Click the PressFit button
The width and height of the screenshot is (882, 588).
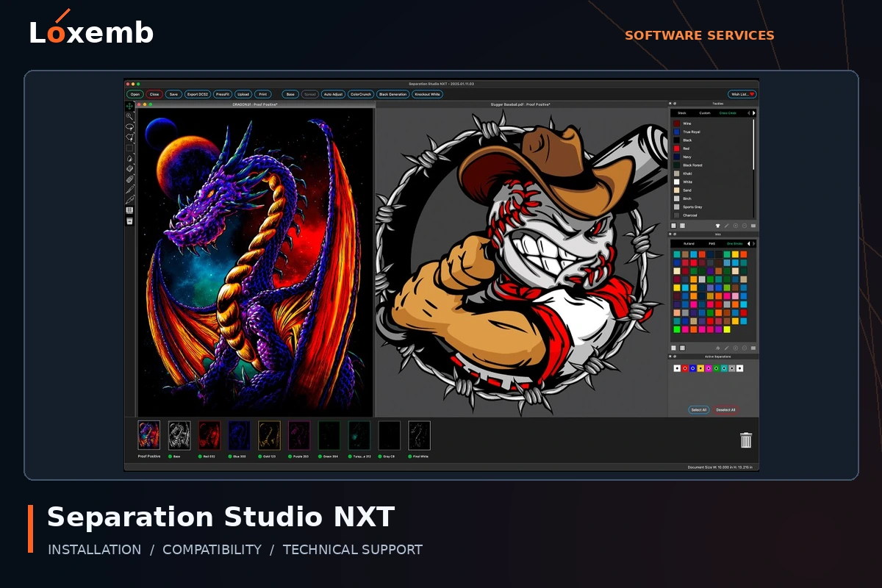pos(223,94)
